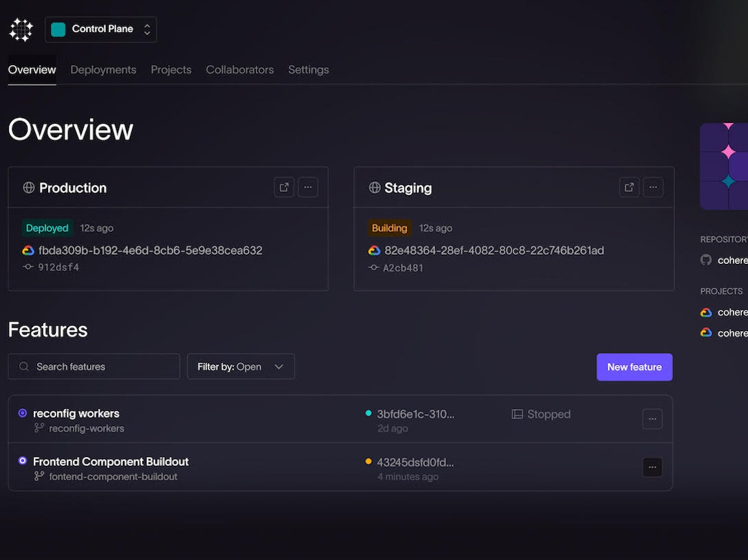This screenshot has width=748, height=560.
Task: Focus the Search features input field
Action: click(x=103, y=367)
